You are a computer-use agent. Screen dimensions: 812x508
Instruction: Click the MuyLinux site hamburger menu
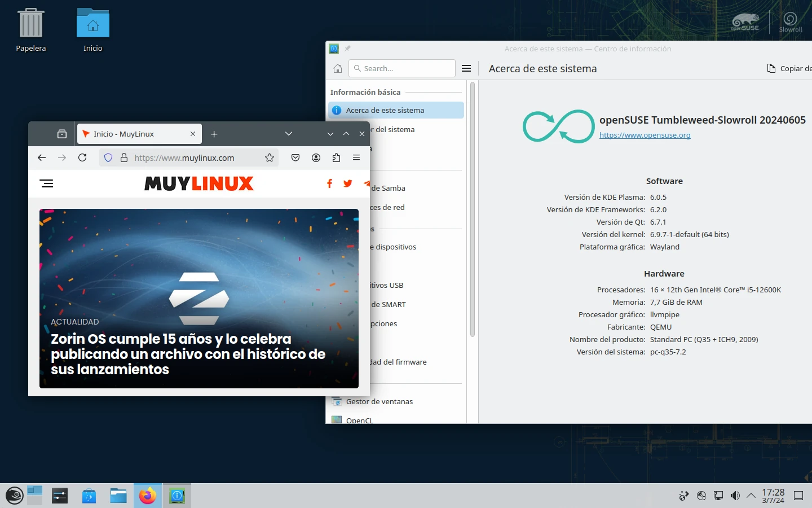47,183
